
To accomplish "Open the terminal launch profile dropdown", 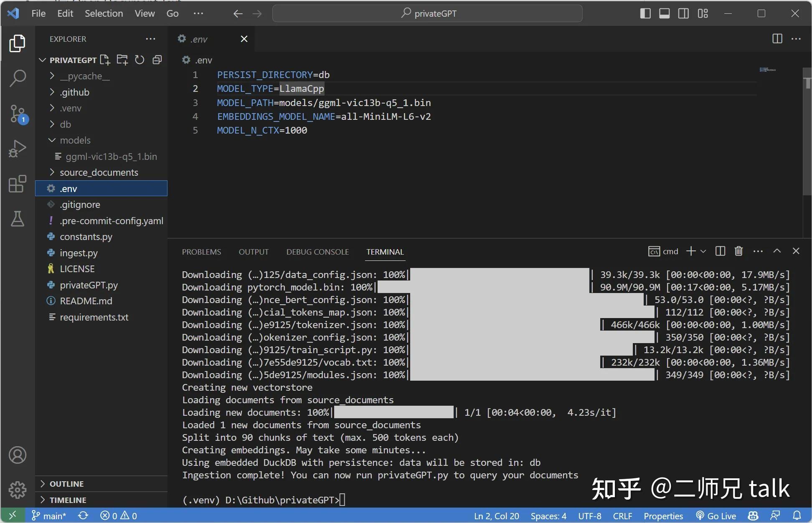I will coord(703,251).
